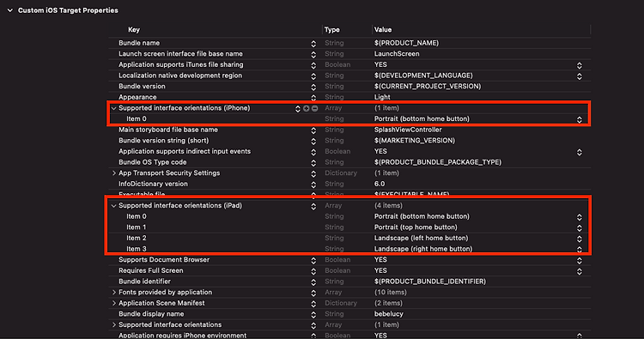Open value dropdown for Portrait (top home button)

click(579, 227)
